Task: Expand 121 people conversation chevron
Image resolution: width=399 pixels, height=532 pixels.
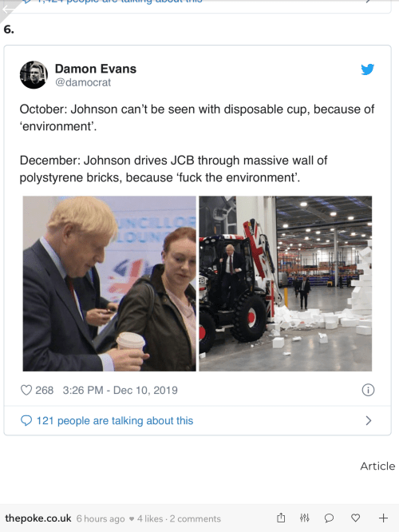Action: pyautogui.click(x=369, y=421)
